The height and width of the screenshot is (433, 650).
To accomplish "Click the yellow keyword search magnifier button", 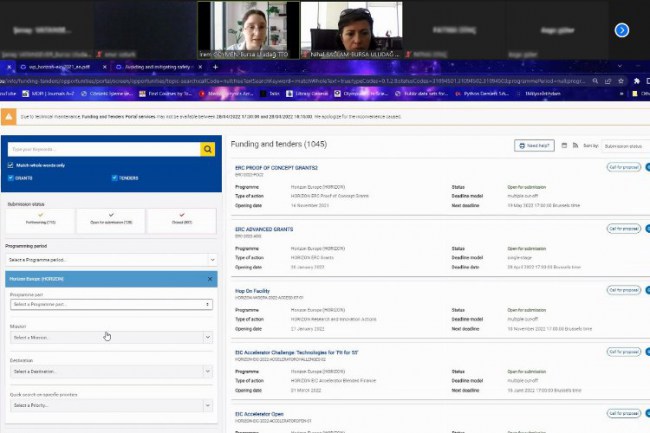I will tap(208, 149).
